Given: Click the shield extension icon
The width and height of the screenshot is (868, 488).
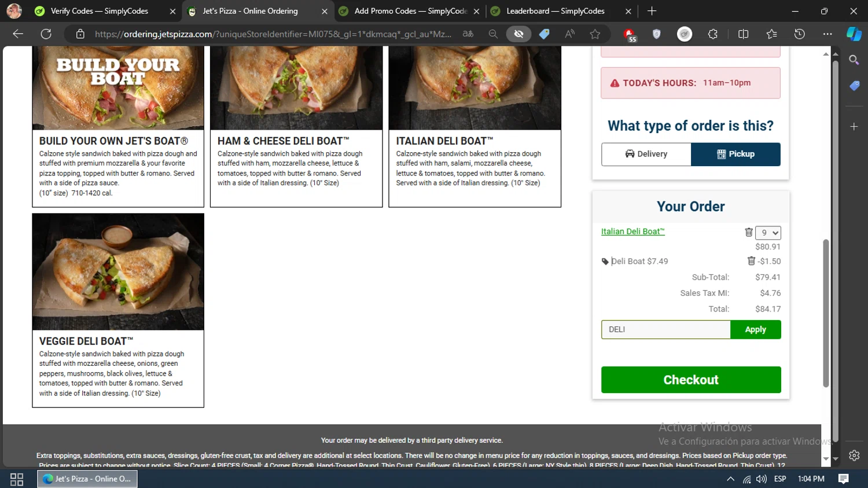Looking at the screenshot, I should coord(656,34).
